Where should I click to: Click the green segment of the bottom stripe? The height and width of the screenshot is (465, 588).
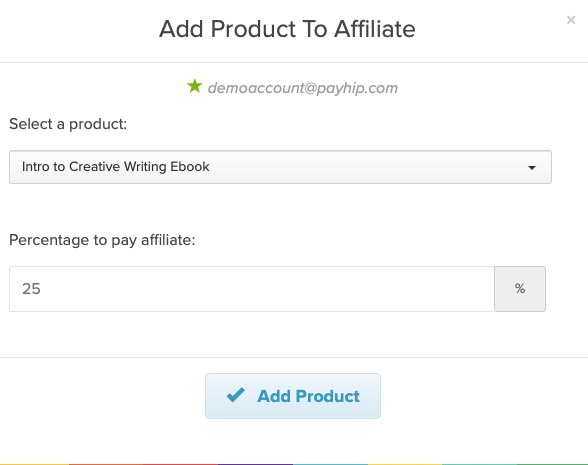tap(552, 464)
